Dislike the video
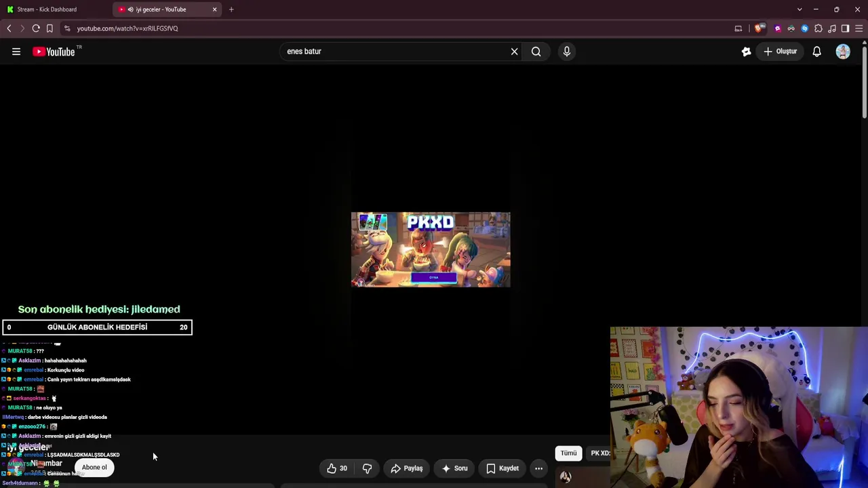Viewport: 868px width, 488px height. [x=367, y=468]
